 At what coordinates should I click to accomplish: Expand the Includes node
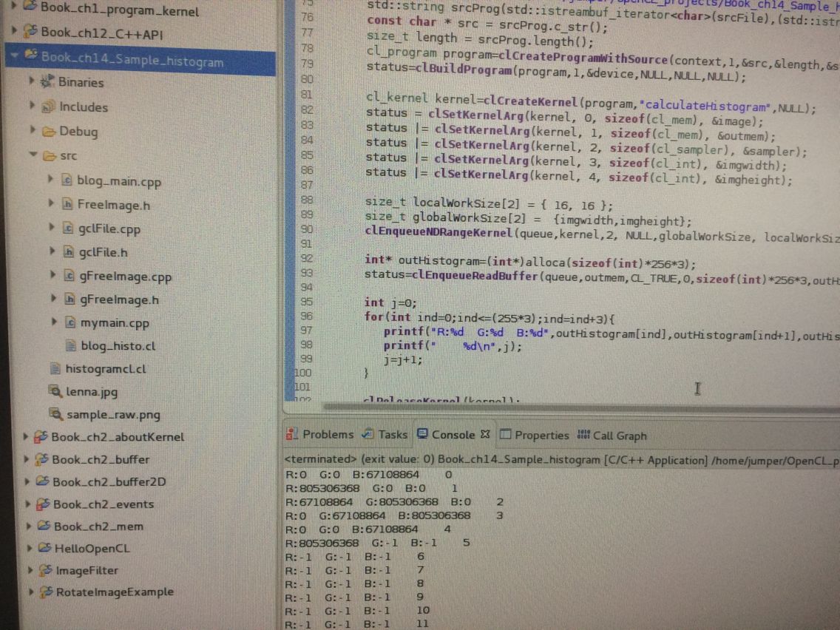pos(32,105)
